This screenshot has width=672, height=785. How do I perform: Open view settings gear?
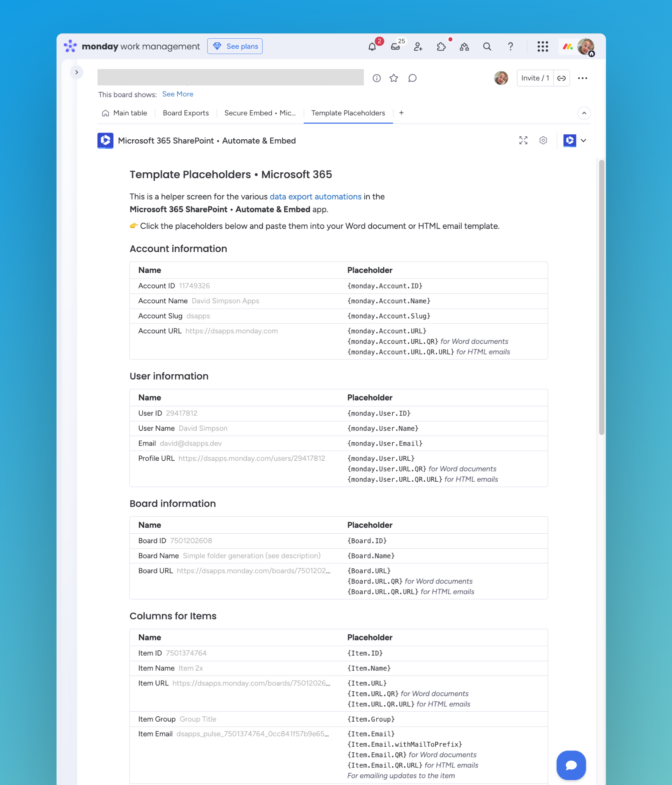(x=543, y=140)
